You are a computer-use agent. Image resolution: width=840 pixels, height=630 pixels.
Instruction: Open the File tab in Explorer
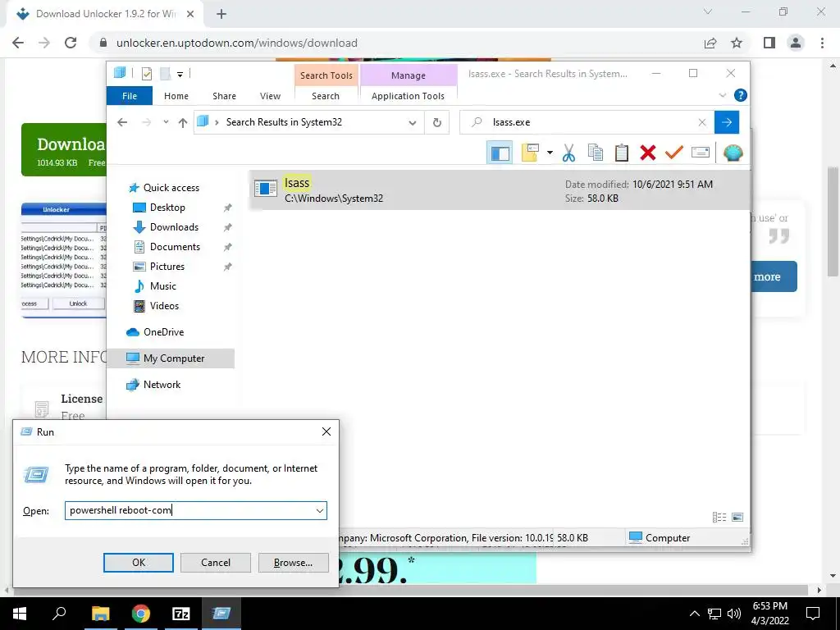[130, 96]
